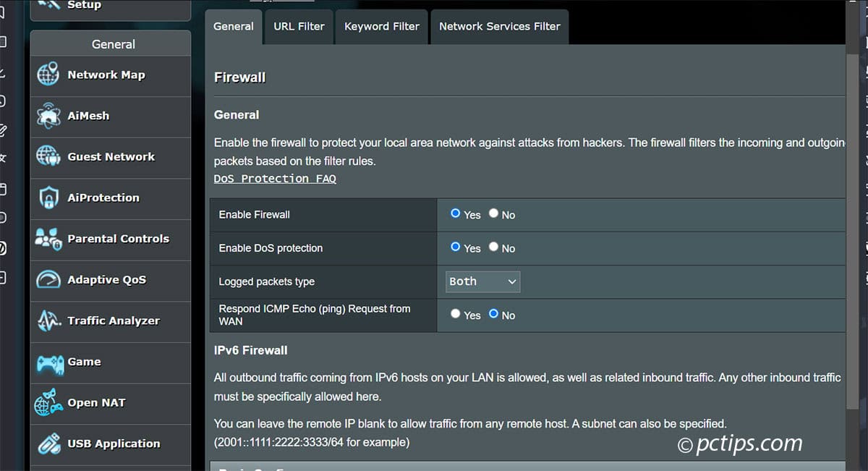Screen dimensions: 868x471
Task: Click the USB Application icon
Action: 49,444
